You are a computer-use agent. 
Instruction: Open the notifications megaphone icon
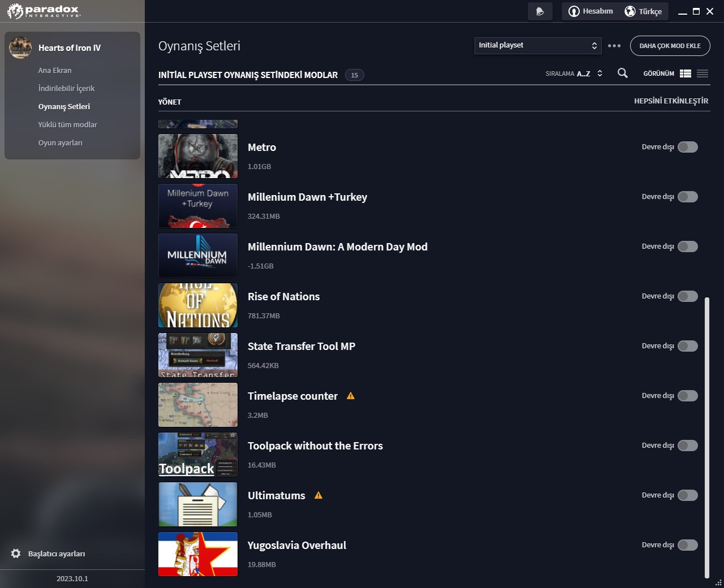coord(540,11)
